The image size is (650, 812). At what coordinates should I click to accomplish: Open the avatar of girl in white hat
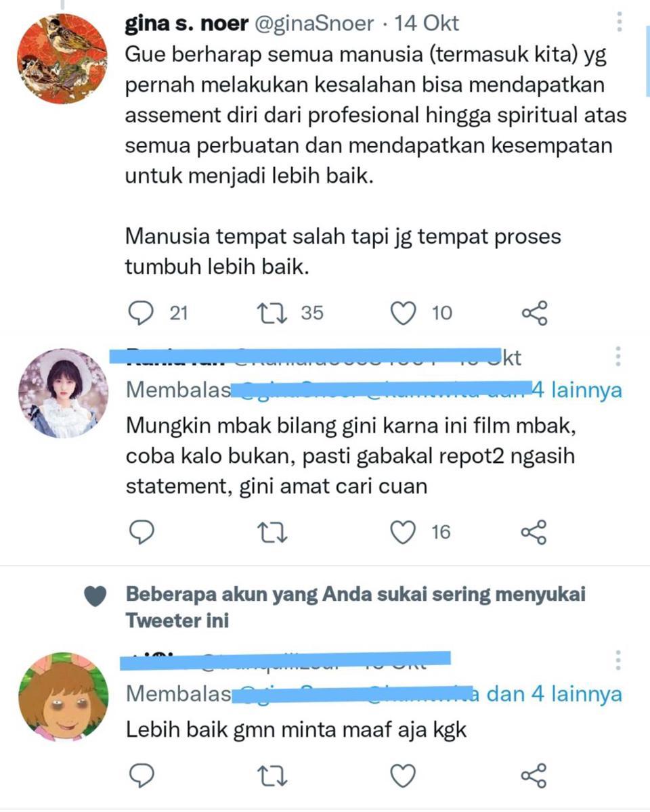coord(62,392)
